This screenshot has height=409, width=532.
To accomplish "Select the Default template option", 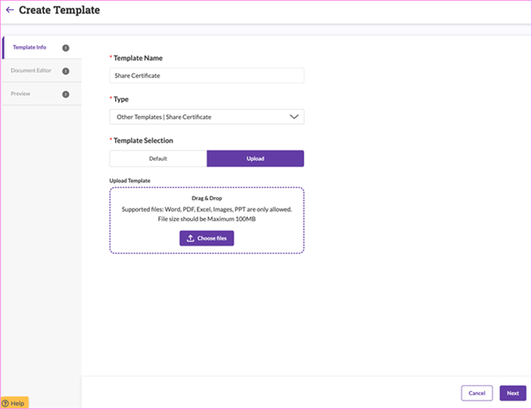I will 158,158.
